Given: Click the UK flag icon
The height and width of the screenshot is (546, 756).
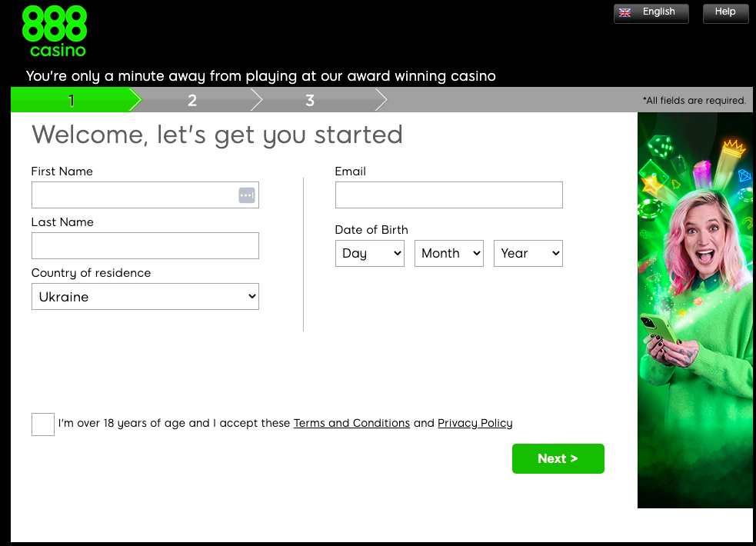Looking at the screenshot, I should [624, 12].
